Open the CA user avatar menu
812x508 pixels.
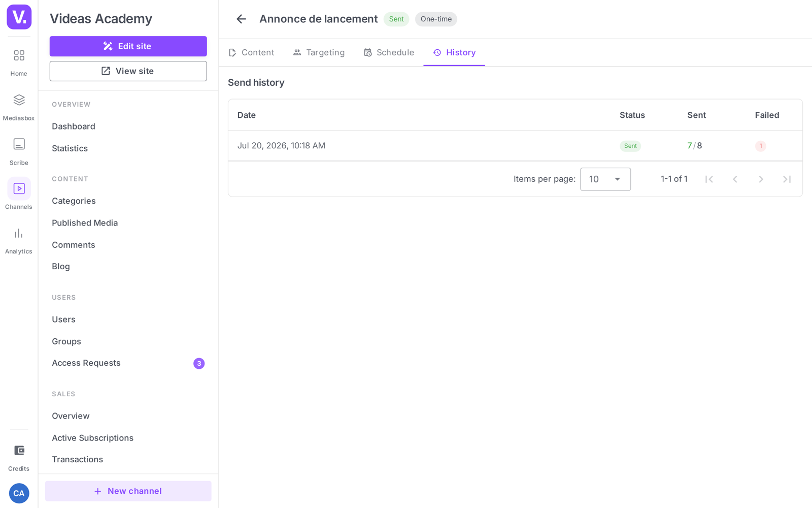pos(19,493)
